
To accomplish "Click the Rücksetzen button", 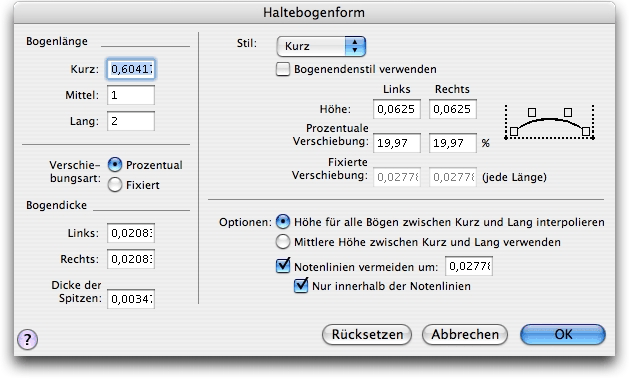I will (x=367, y=334).
